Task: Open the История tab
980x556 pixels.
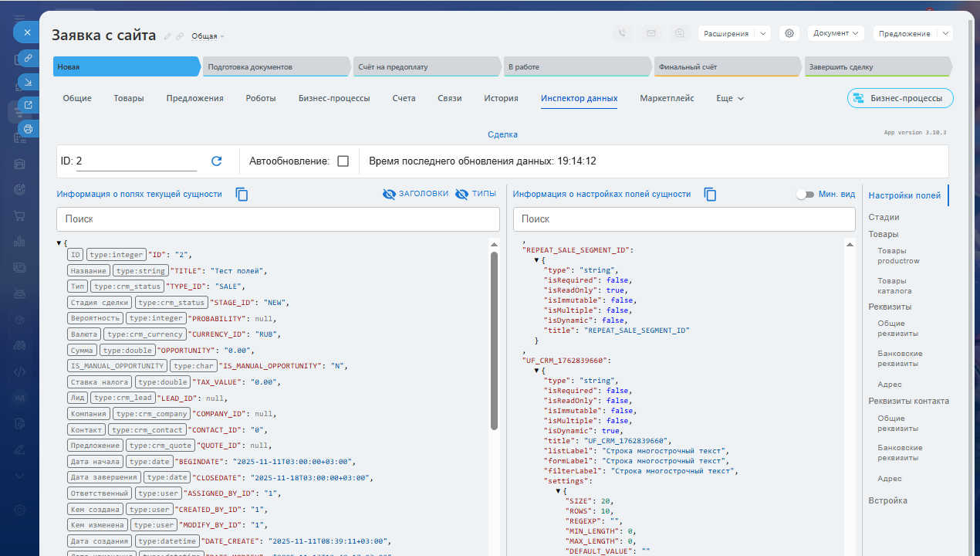Action: 501,99
